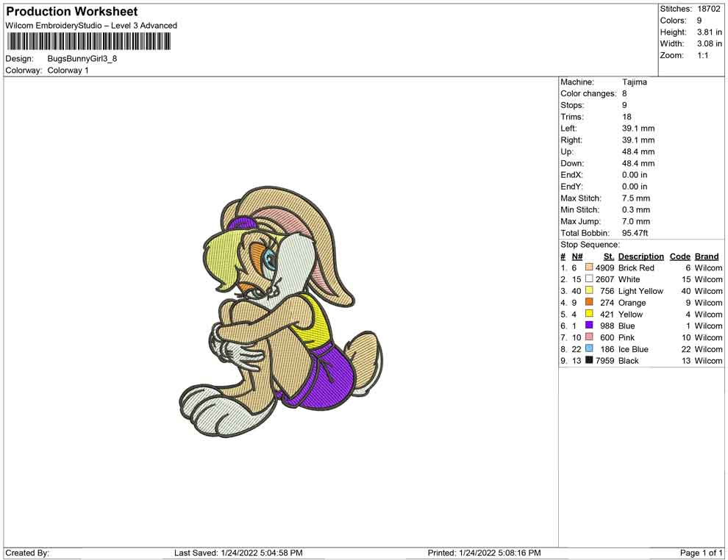Click the 'Production Worksheet' title
This screenshot has height=560, width=728.
(x=72, y=12)
